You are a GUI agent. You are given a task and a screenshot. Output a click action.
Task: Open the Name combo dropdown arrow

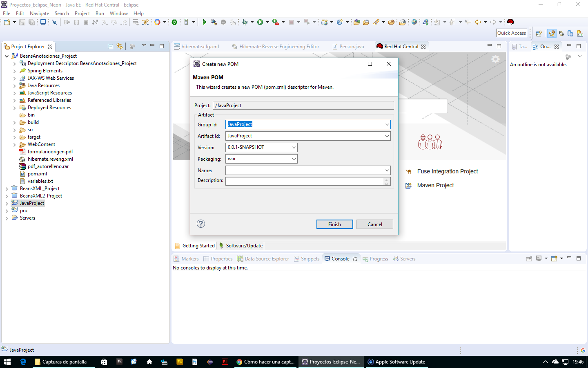pyautogui.click(x=387, y=170)
